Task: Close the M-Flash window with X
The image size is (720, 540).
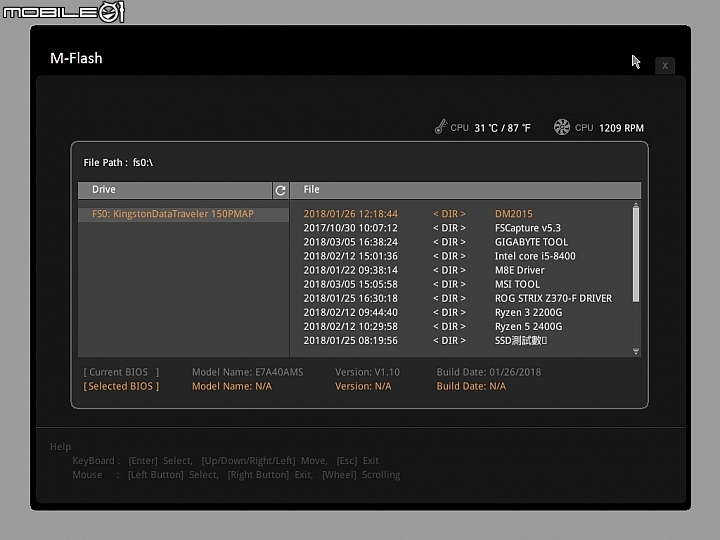Action: (665, 66)
